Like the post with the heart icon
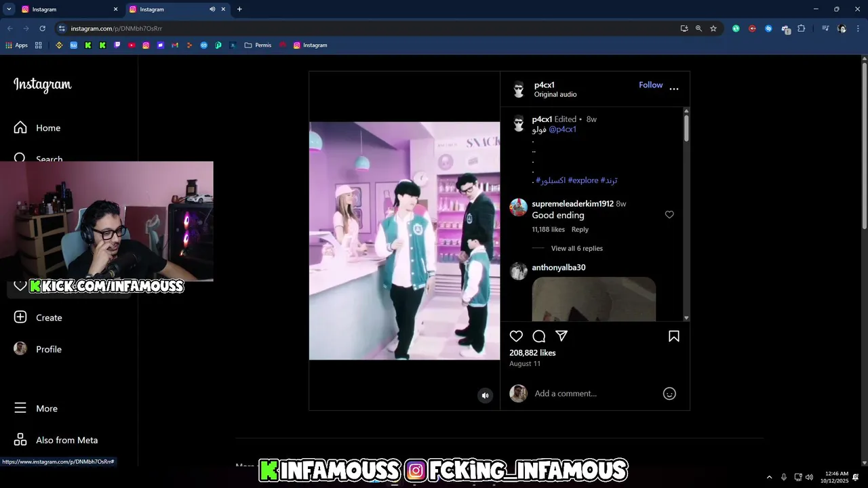 pos(516,336)
